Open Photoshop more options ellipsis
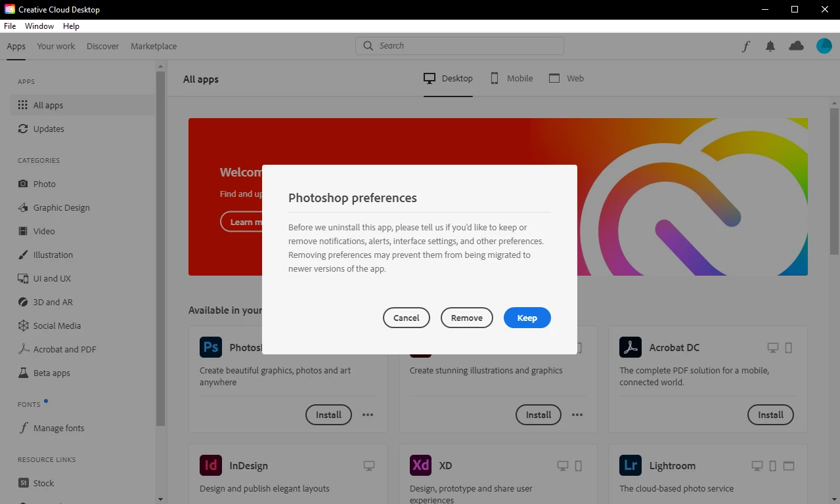This screenshot has width=840, height=504. coord(368,415)
